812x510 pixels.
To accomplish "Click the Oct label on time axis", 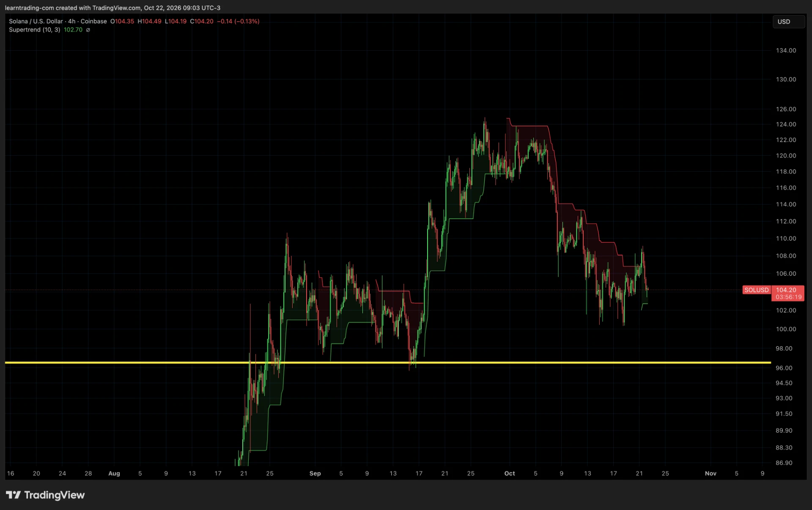I will [x=510, y=473].
